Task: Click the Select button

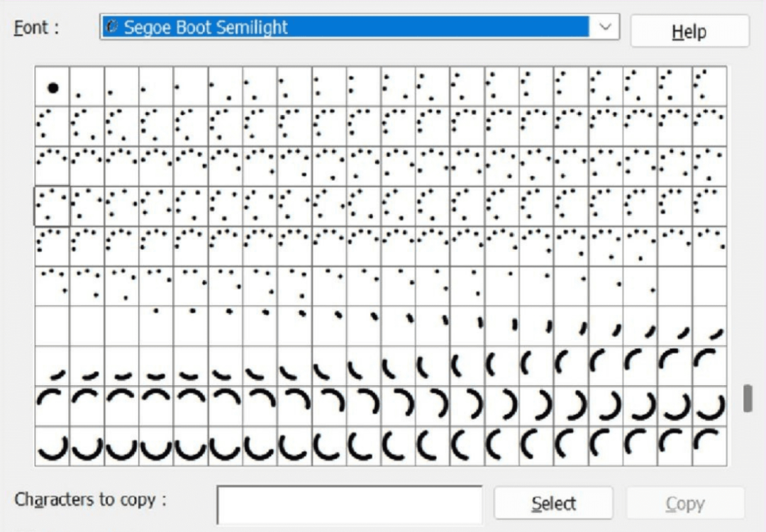Action: 553,503
